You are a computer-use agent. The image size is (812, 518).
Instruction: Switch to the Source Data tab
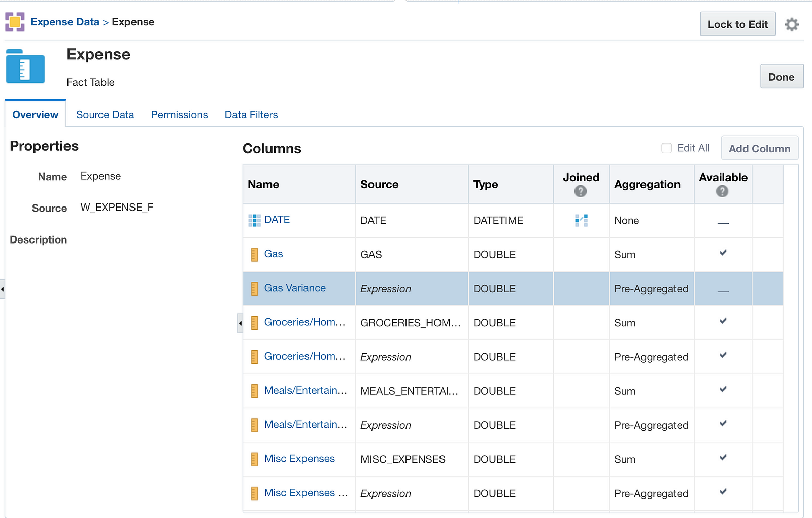pyautogui.click(x=105, y=115)
